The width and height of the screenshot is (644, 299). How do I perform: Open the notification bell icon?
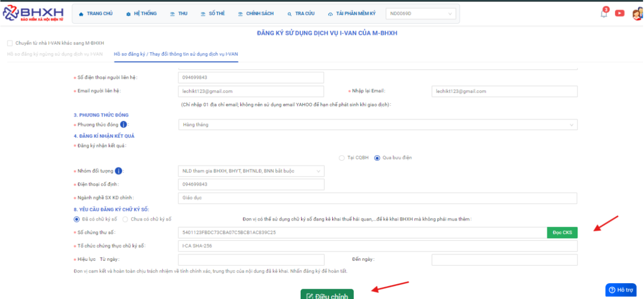(604, 14)
